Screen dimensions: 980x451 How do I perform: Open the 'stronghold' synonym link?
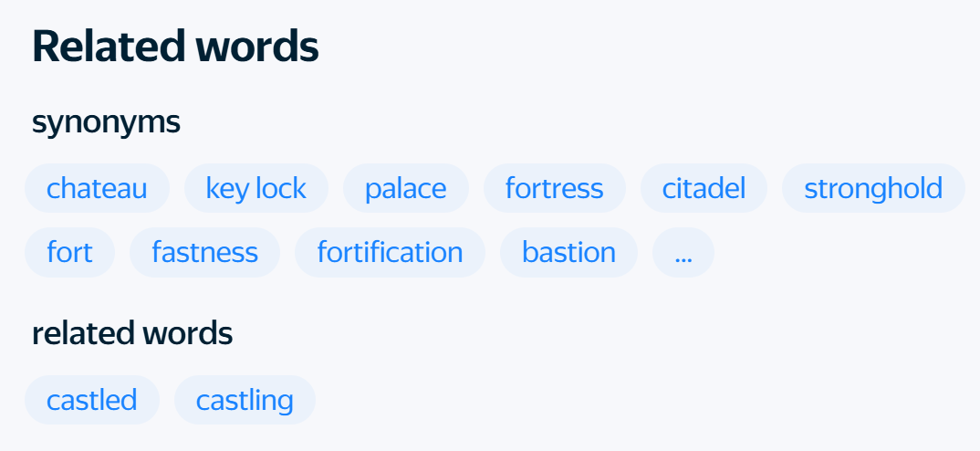click(x=872, y=189)
